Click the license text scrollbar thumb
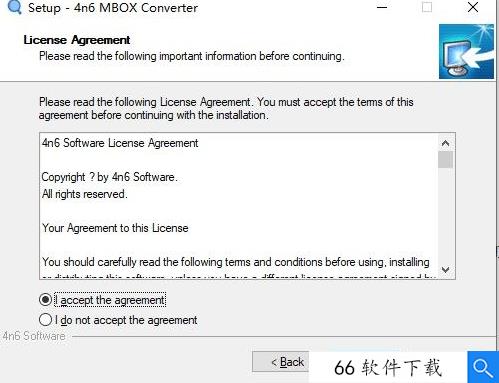The width and height of the screenshot is (499, 383). click(445, 160)
